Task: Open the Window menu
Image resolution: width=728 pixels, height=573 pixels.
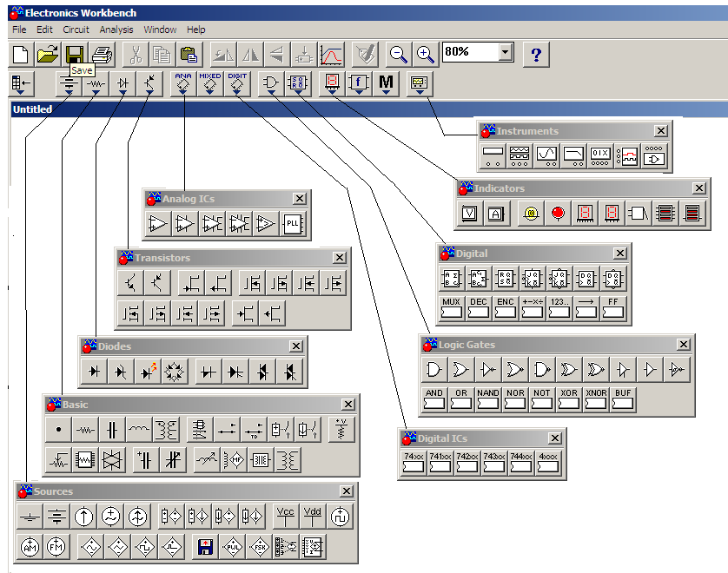Action: click(160, 30)
